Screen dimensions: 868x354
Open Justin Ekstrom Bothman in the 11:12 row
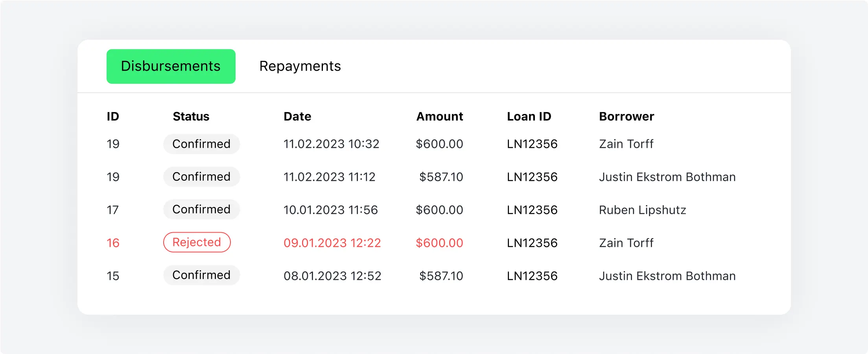click(x=667, y=177)
